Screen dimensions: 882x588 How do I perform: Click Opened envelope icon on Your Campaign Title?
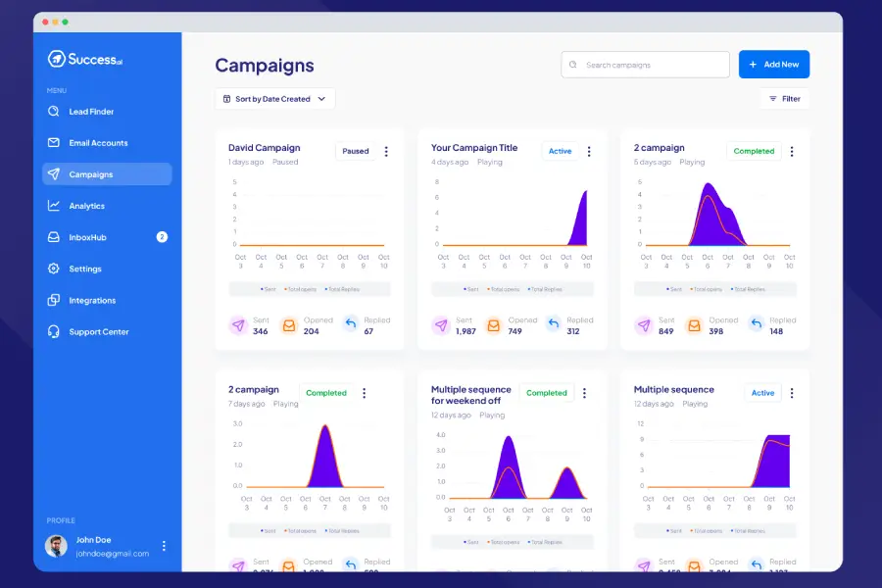[493, 325]
